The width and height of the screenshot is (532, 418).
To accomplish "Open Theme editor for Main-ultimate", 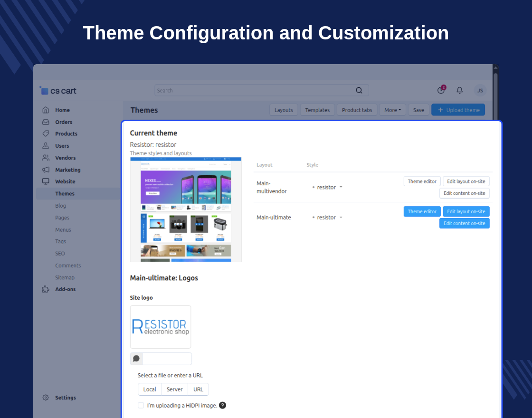I will pos(422,211).
